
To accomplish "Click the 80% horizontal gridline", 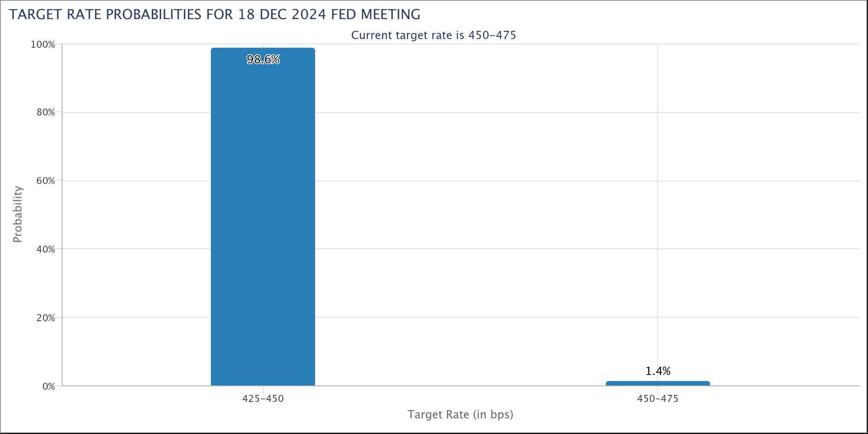I will (477, 112).
